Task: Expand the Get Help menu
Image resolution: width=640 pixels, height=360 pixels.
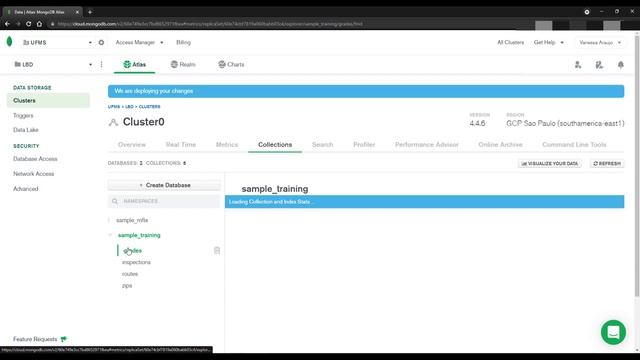Action: click(549, 42)
